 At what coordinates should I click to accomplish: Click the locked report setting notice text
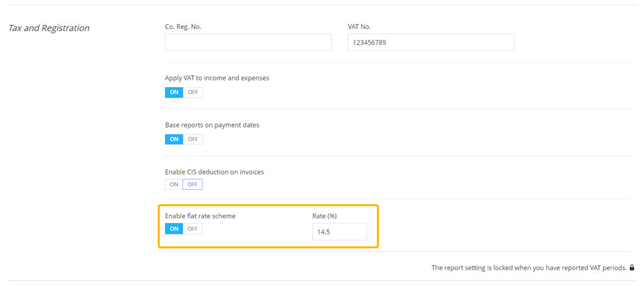(529, 268)
